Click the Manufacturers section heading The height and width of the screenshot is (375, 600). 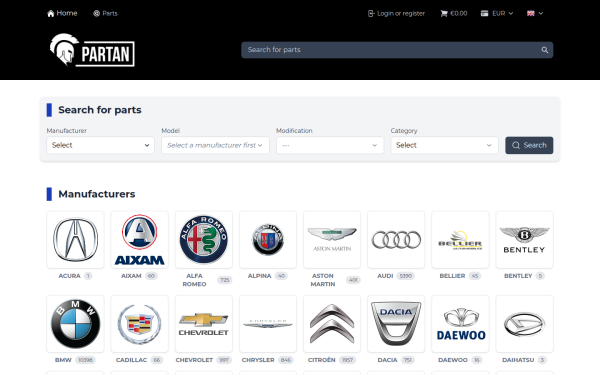(x=96, y=194)
